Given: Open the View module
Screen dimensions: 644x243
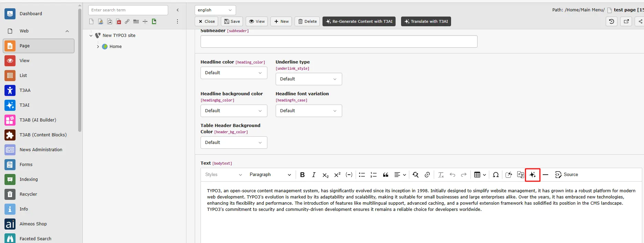Looking at the screenshot, I should 39,61.
